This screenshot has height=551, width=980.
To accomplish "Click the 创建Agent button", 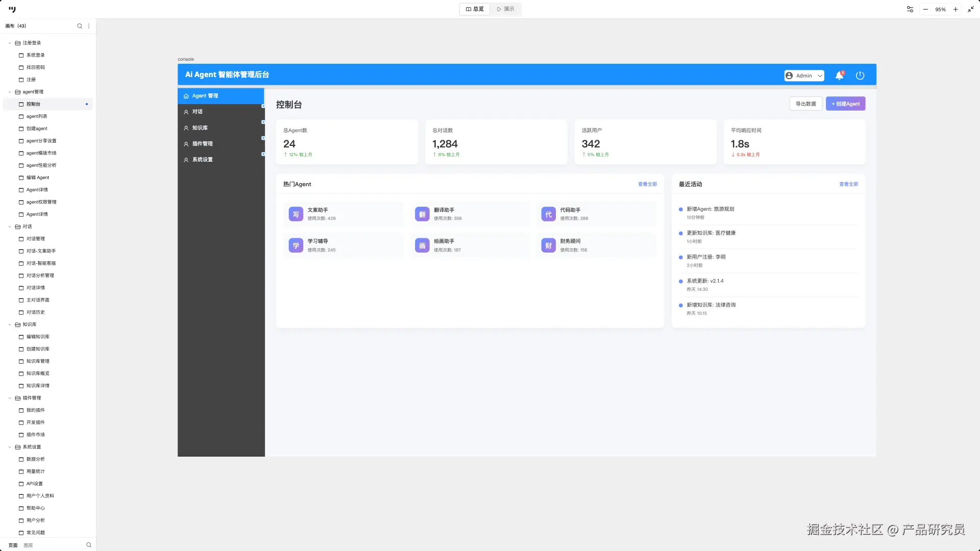I will click(845, 104).
